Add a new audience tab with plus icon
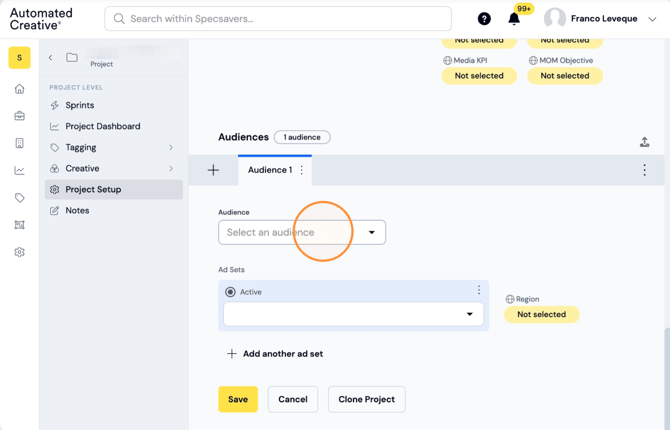The image size is (670, 430). click(213, 170)
